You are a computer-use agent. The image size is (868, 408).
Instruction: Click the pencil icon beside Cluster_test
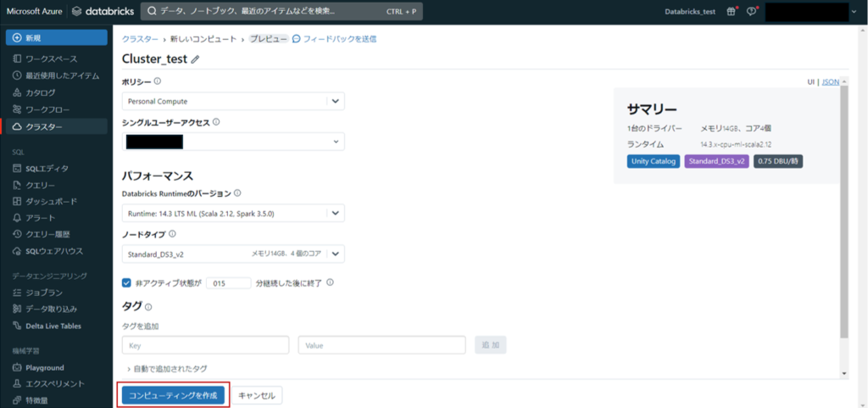[196, 59]
